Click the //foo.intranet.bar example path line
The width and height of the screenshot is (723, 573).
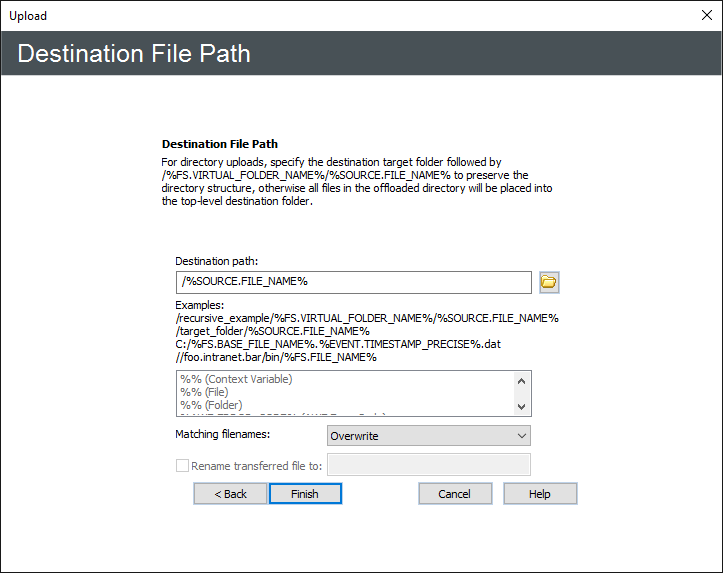click(276, 357)
